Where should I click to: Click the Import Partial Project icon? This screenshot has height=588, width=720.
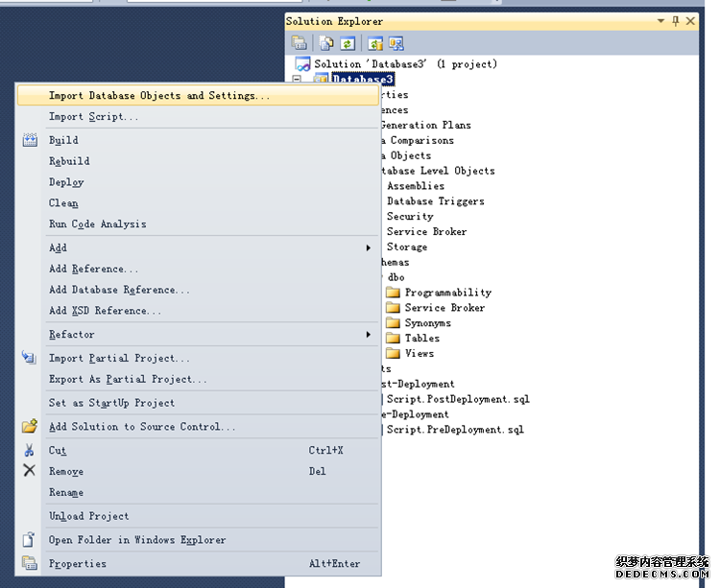[29, 358]
